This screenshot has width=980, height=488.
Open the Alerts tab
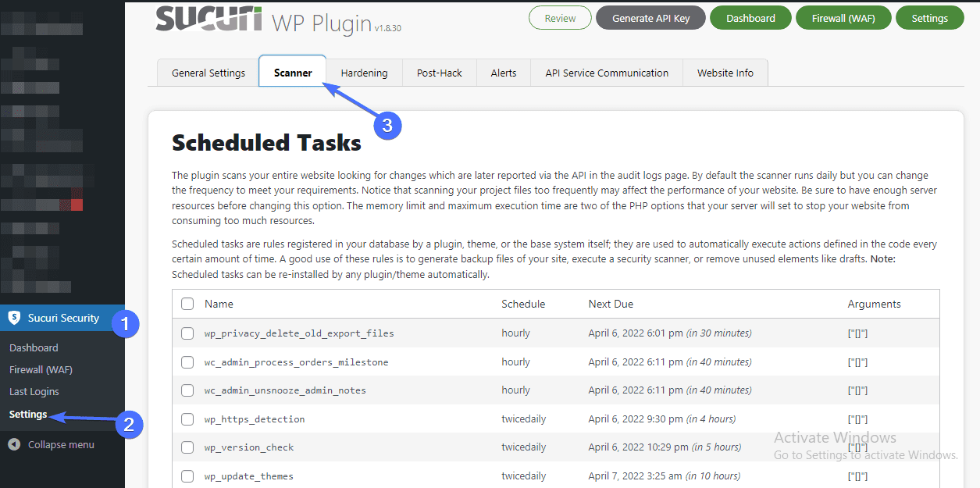(504, 73)
